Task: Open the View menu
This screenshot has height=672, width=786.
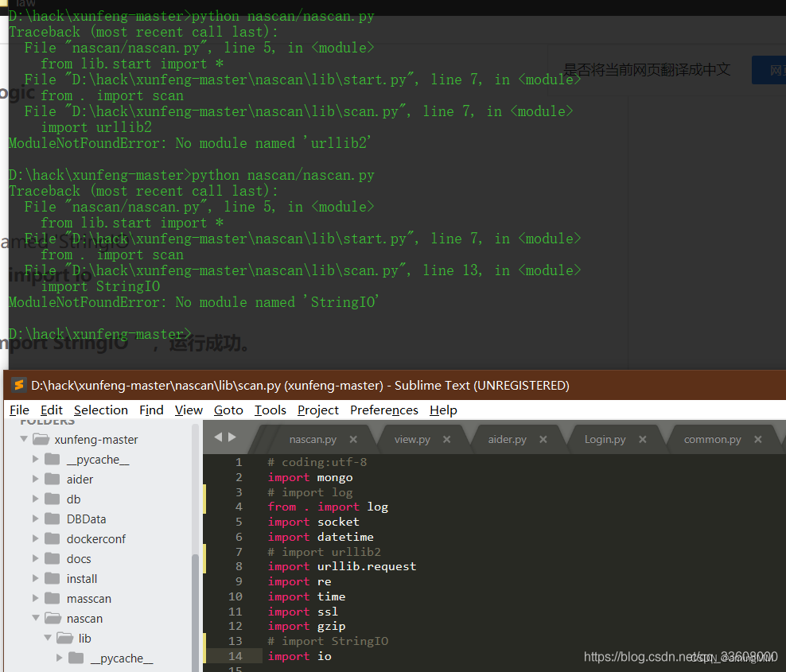Action: coord(189,410)
